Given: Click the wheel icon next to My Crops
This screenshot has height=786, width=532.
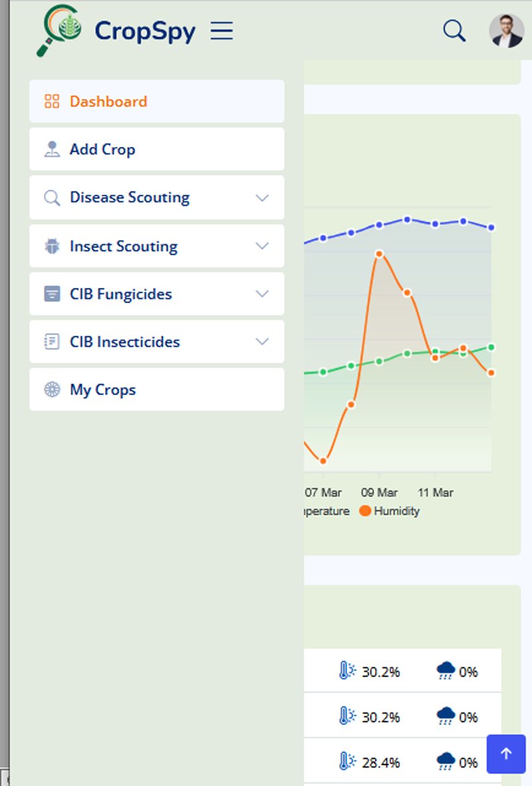Looking at the screenshot, I should tap(52, 390).
